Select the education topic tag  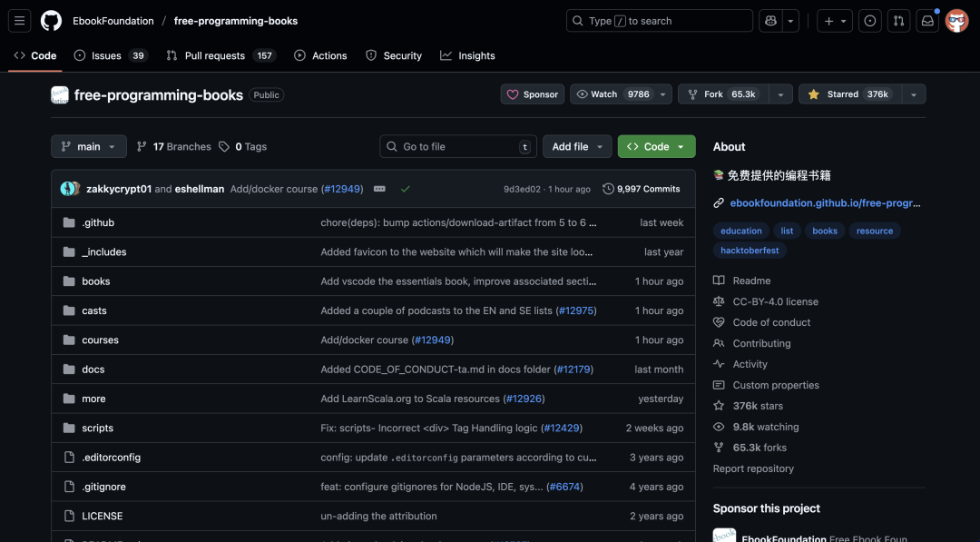(x=741, y=231)
